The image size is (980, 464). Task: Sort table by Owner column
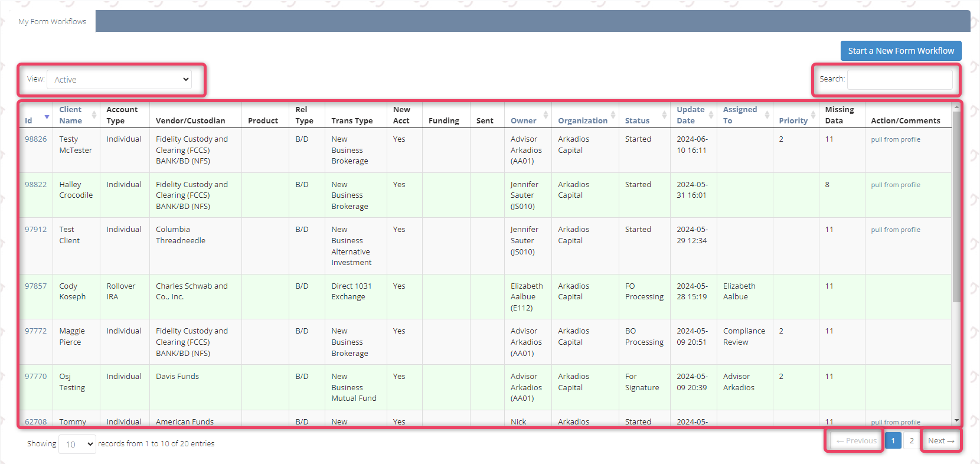528,115
